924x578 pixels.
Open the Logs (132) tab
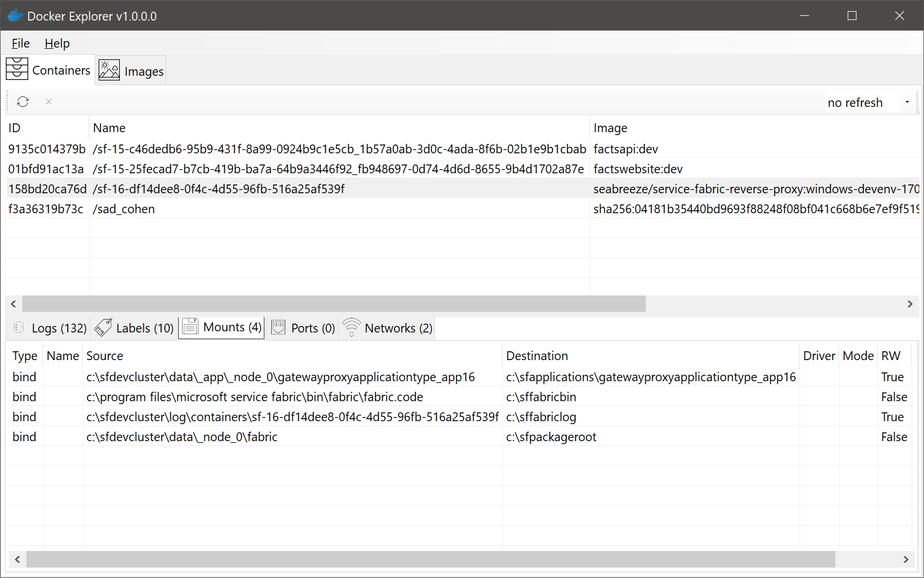point(50,328)
